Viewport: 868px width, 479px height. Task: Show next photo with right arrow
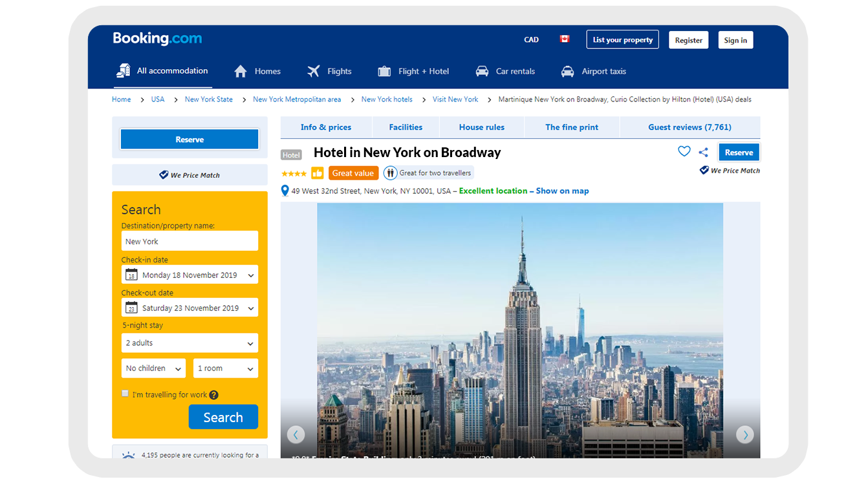click(x=745, y=435)
